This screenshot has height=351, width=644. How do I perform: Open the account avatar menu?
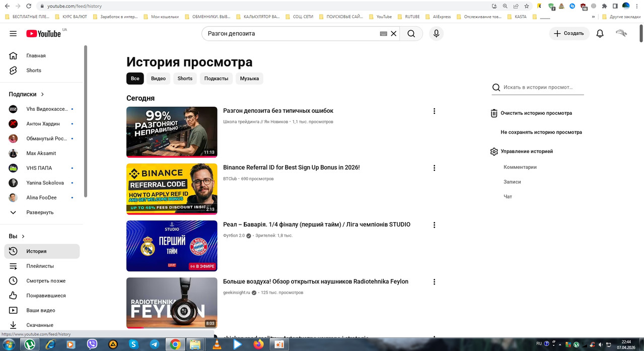point(621,33)
